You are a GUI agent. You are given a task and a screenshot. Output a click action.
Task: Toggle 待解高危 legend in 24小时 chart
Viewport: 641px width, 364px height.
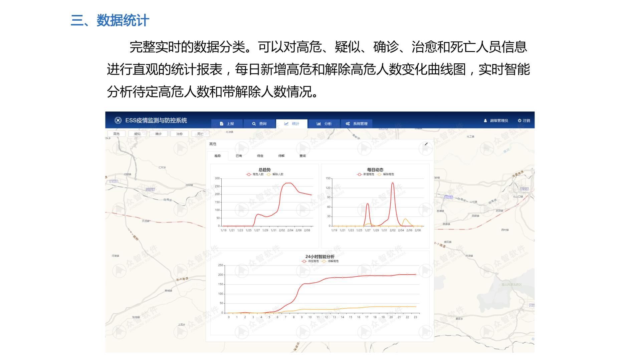pyautogui.click(x=330, y=261)
